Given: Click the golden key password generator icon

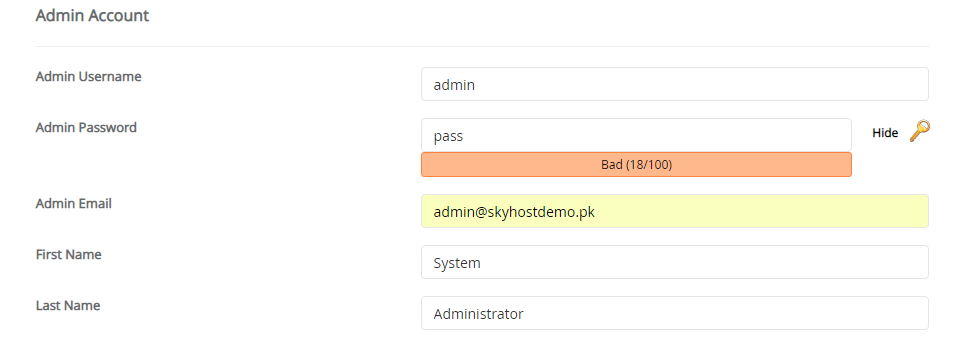Looking at the screenshot, I should click(919, 131).
